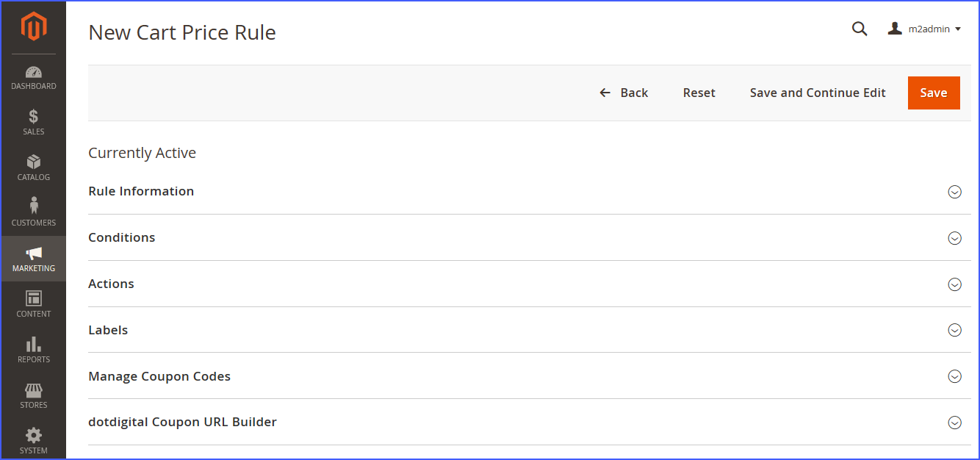Select the Marketing menu item

pyautogui.click(x=34, y=259)
